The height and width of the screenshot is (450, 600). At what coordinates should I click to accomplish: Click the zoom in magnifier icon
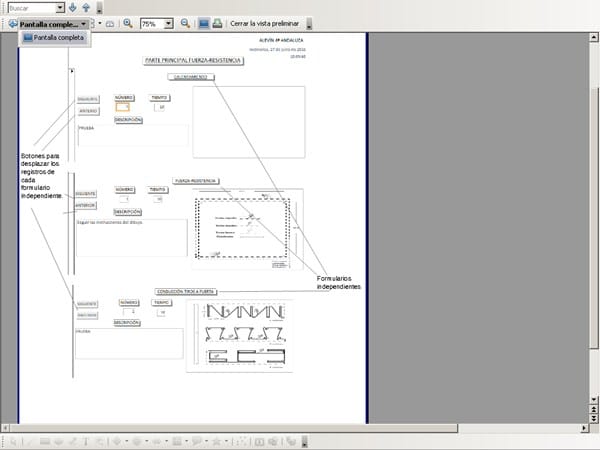[128, 23]
